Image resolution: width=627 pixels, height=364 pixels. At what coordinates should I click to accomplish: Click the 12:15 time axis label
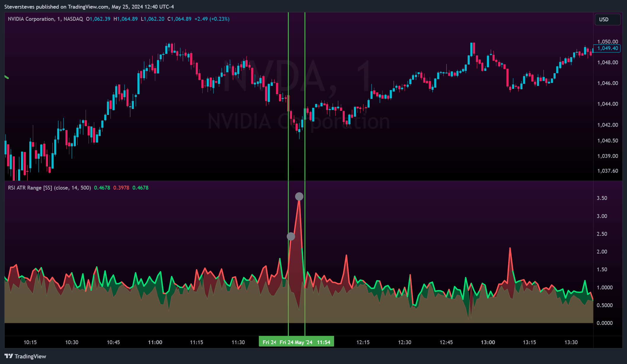(x=363, y=342)
